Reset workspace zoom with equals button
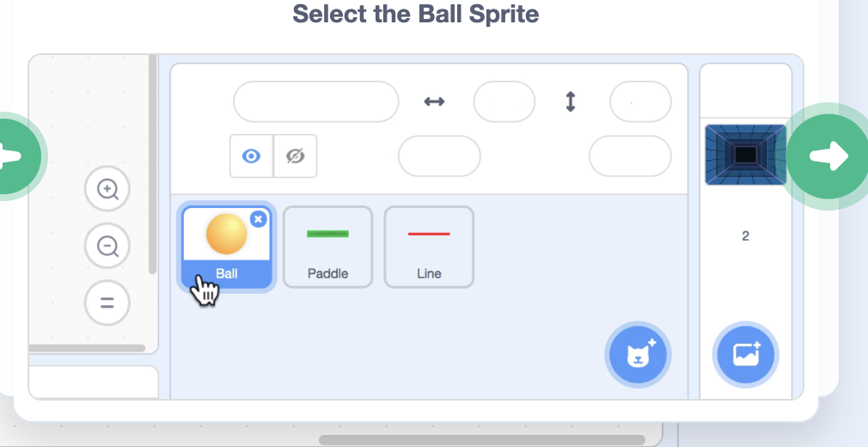This screenshot has height=447, width=868. tap(107, 303)
